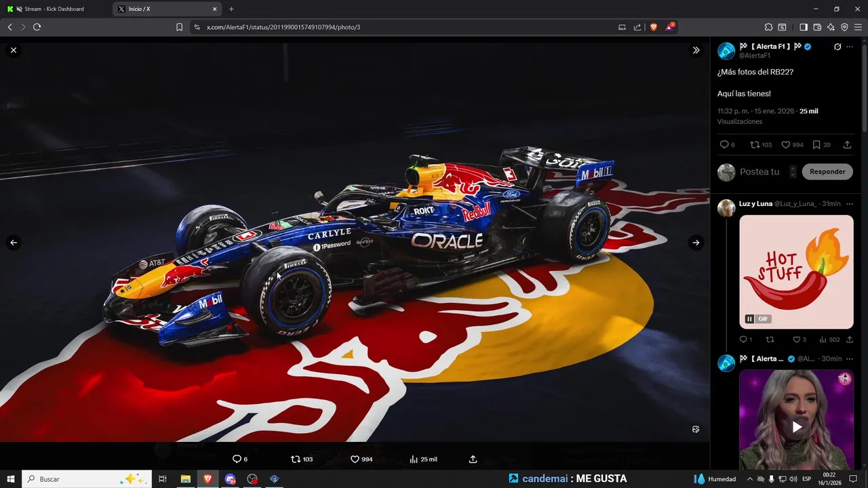Open Brave VPN shield icon
The width and height of the screenshot is (868, 488).
pos(844,27)
